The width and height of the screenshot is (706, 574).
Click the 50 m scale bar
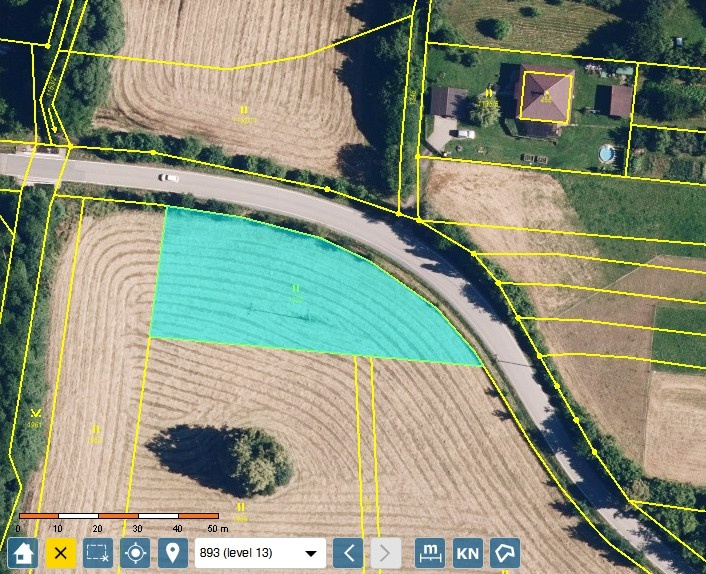118,516
